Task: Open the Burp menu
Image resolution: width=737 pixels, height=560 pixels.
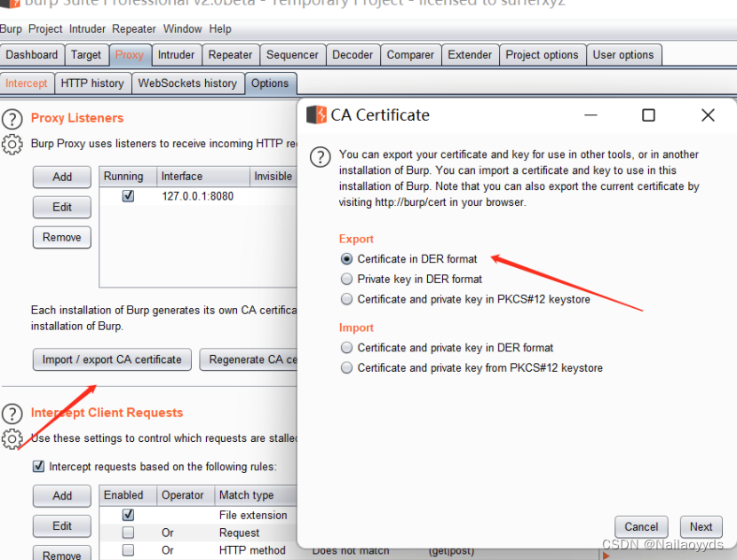Action: (11, 29)
